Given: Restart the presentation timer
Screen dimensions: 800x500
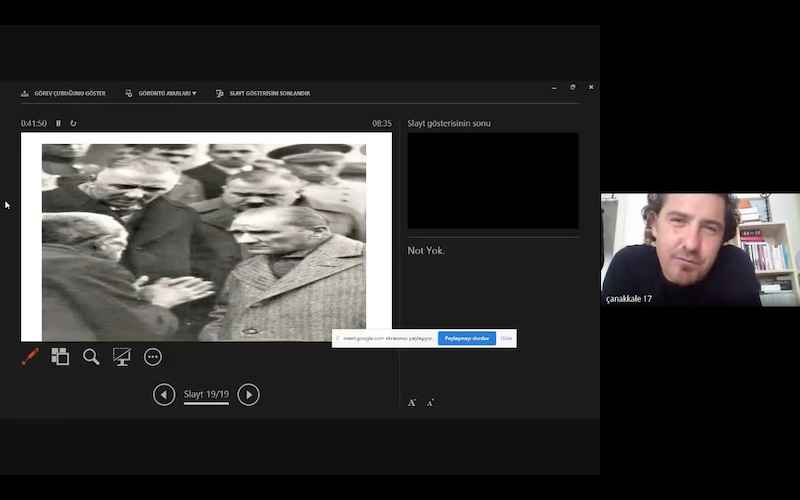Looking at the screenshot, I should click(x=73, y=124).
